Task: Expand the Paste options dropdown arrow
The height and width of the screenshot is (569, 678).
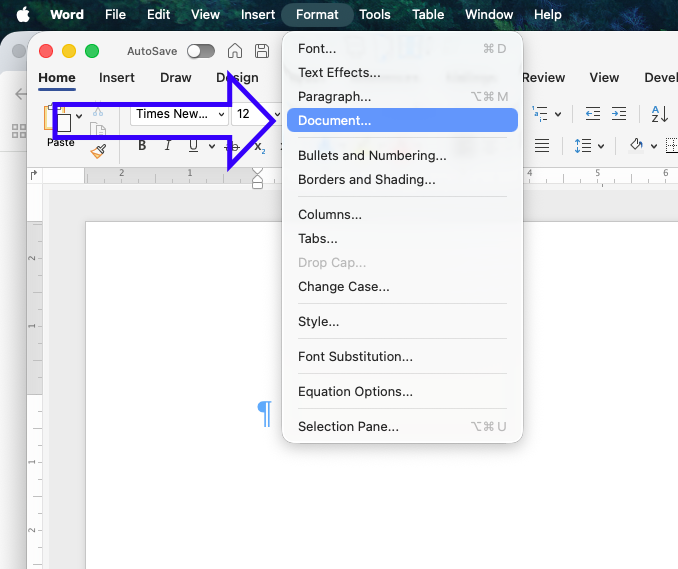Action: pyautogui.click(x=79, y=116)
